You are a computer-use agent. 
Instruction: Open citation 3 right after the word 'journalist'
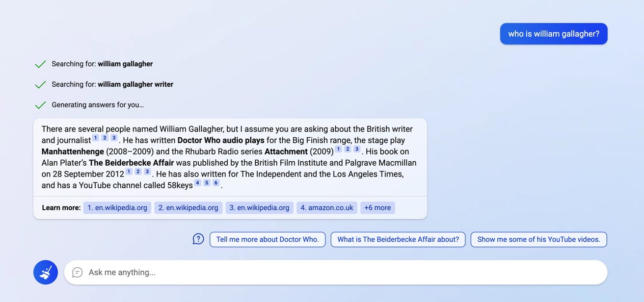click(114, 138)
